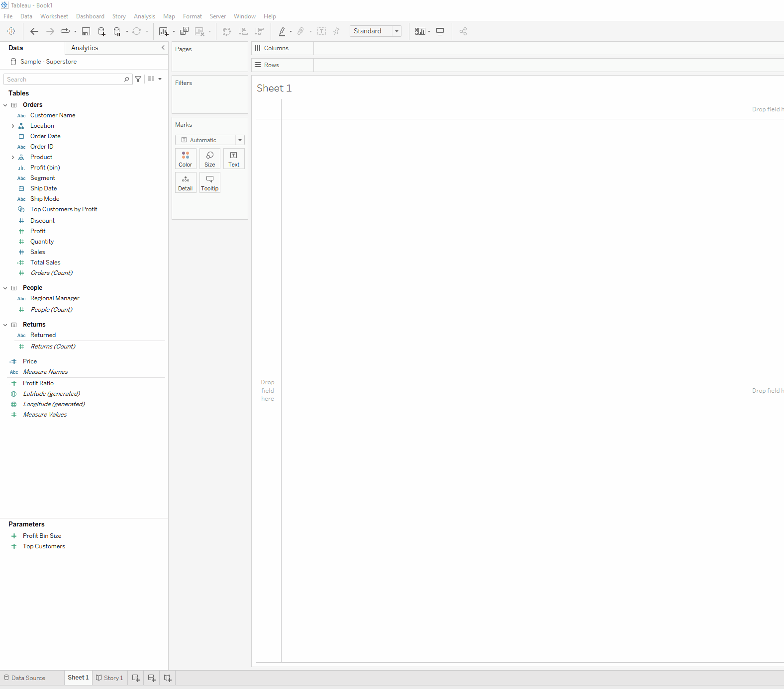Image resolution: width=784 pixels, height=689 pixels.
Task: Click the filter icon beside the search box
Action: click(x=138, y=79)
